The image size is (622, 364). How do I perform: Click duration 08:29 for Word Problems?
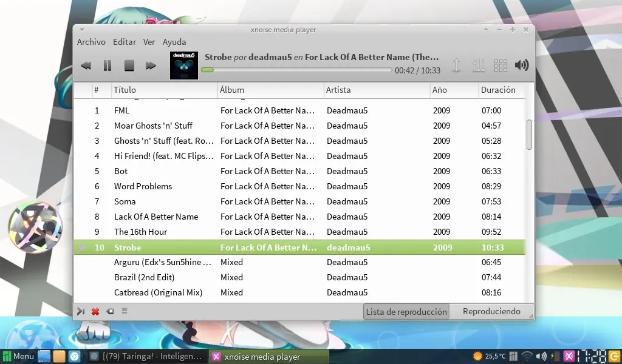pyautogui.click(x=491, y=186)
